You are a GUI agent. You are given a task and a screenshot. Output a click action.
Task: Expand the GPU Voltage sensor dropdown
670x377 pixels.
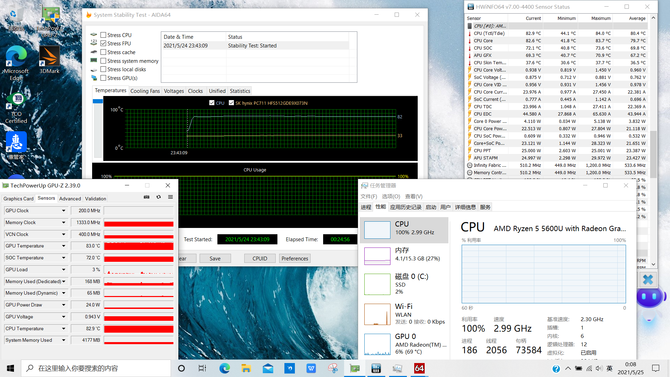64,317
